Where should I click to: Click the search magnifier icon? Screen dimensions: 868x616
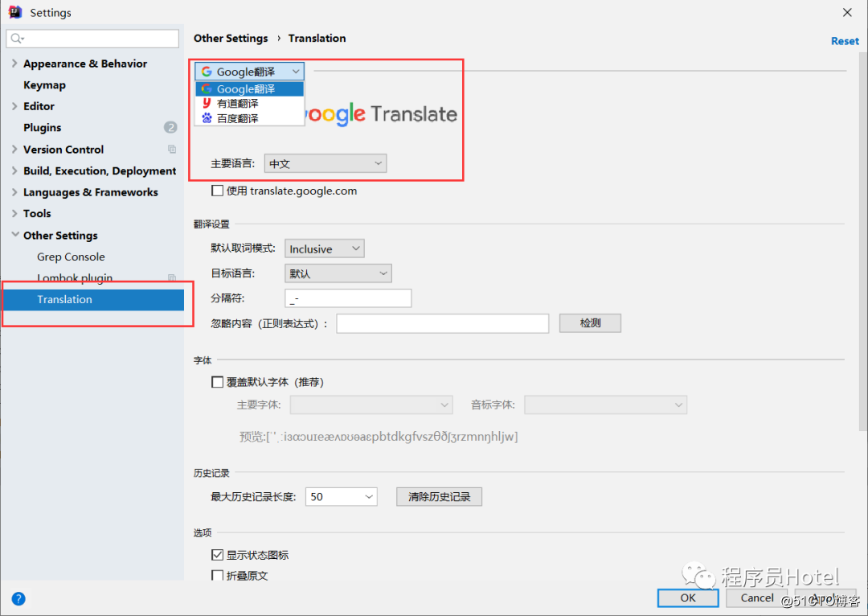coord(17,39)
